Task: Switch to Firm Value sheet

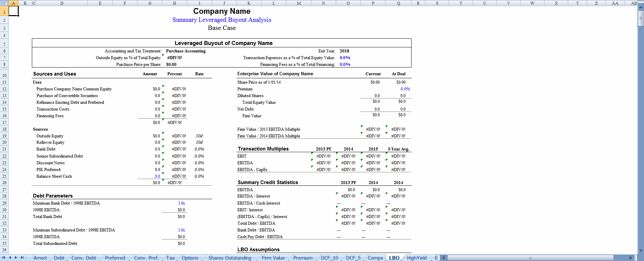Action: (x=273, y=258)
